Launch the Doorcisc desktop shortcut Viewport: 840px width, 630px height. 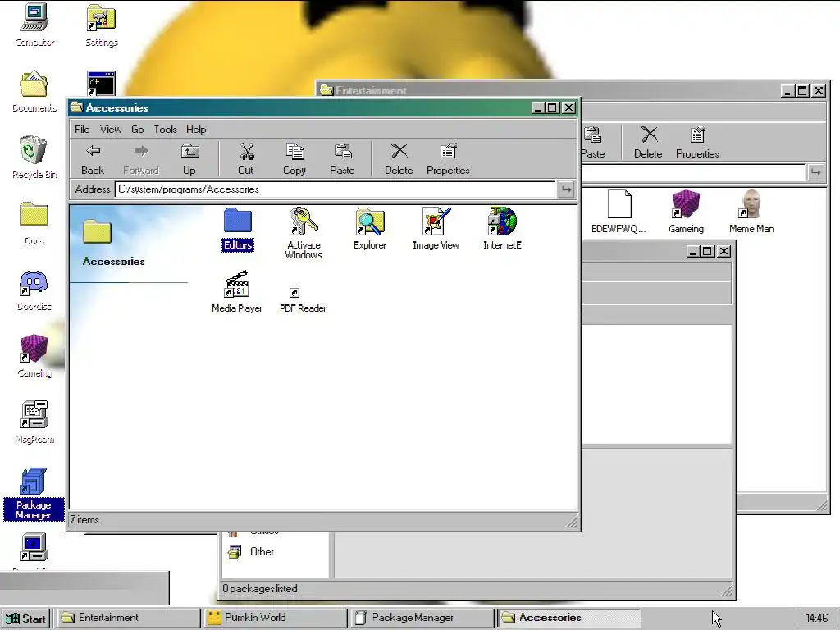(34, 290)
